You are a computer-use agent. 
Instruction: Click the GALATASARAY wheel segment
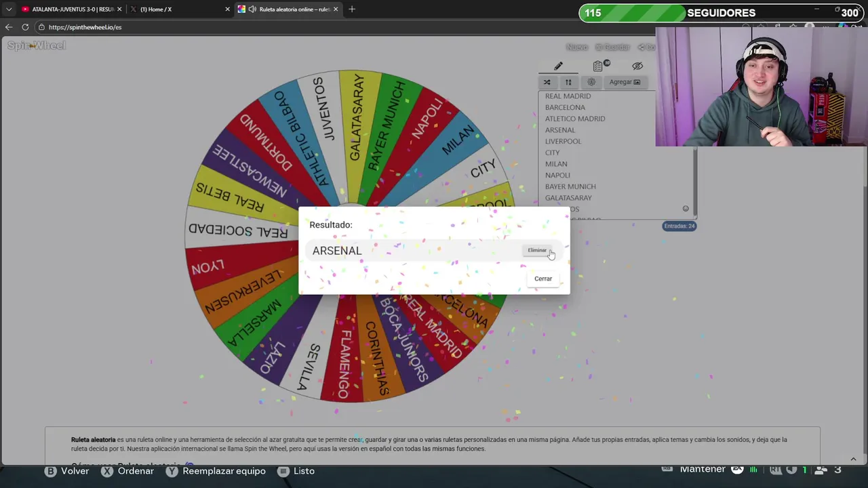click(x=357, y=117)
